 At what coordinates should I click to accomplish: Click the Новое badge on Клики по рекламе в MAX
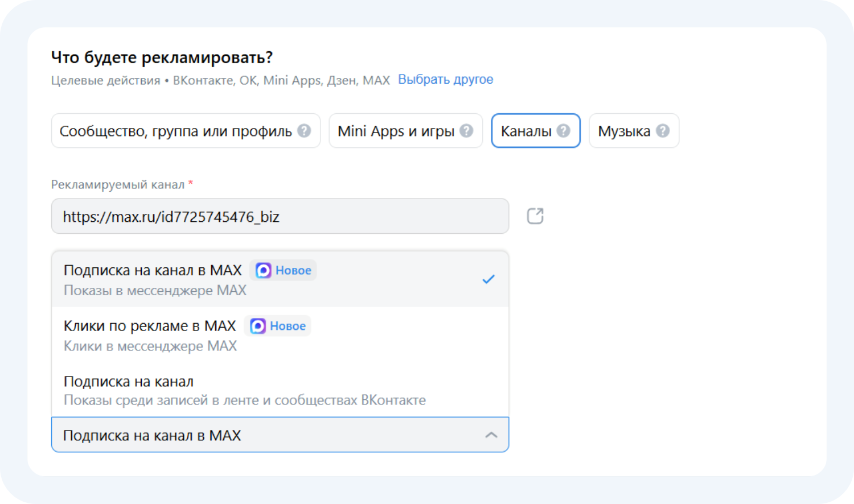pos(277,326)
